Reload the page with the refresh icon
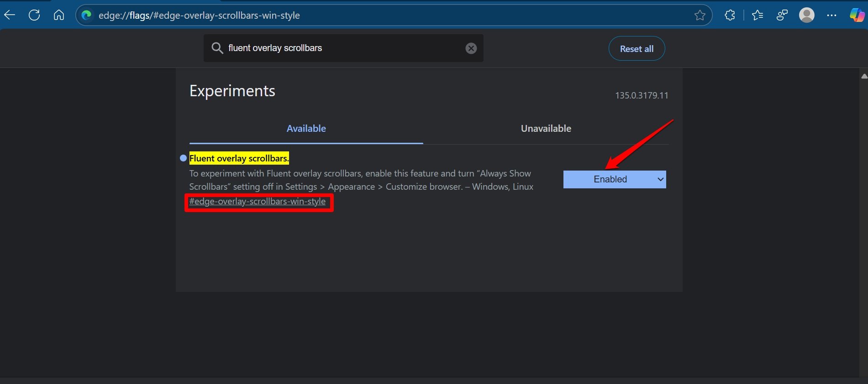The image size is (868, 384). coord(34,15)
